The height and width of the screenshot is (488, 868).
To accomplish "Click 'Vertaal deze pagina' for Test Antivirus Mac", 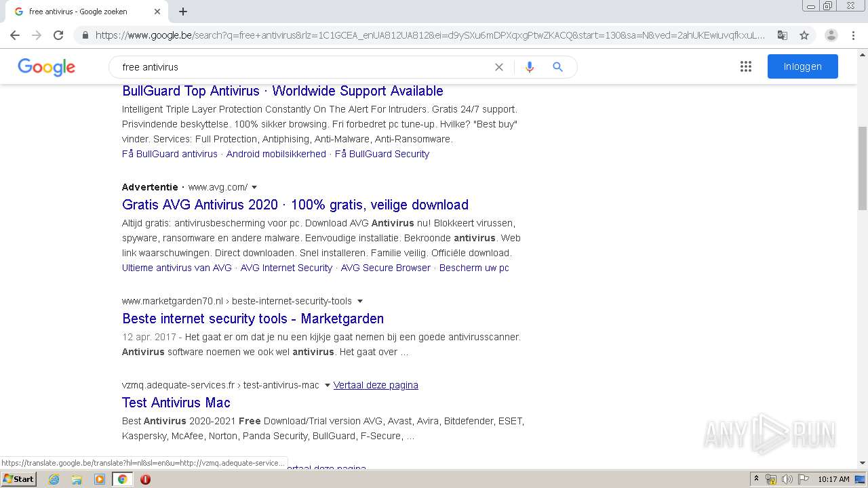I will pyautogui.click(x=376, y=385).
